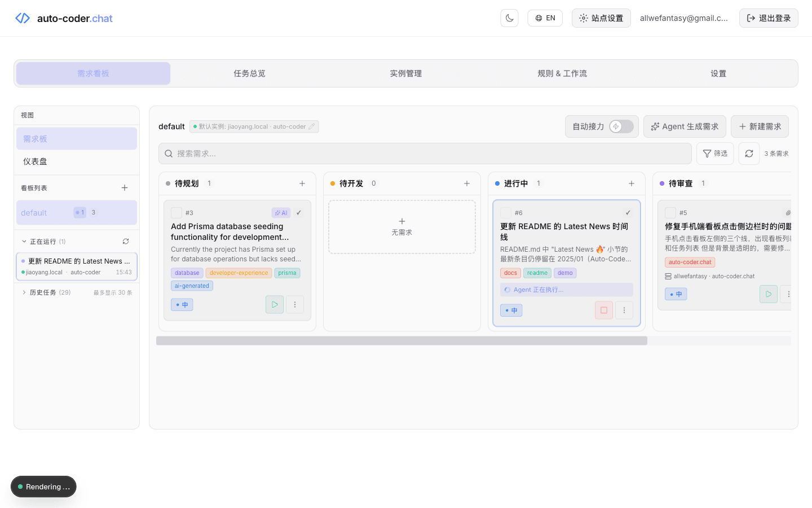Image resolution: width=812 pixels, height=508 pixels.
Task: Refresh the board with the refresh icon
Action: (749, 153)
